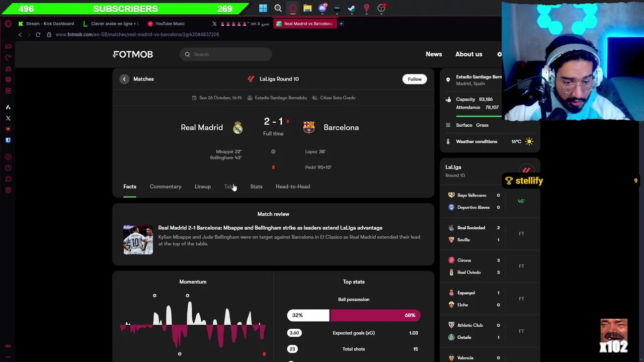Screen dimensions: 644x362
Task: Open History clock icon in sidebar
Action: pos(8,168)
